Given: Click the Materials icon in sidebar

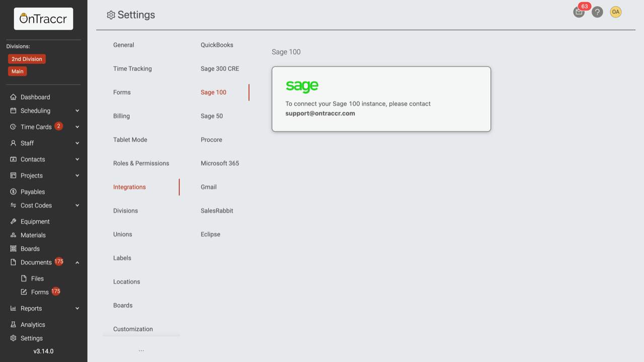Looking at the screenshot, I should pyautogui.click(x=14, y=235).
